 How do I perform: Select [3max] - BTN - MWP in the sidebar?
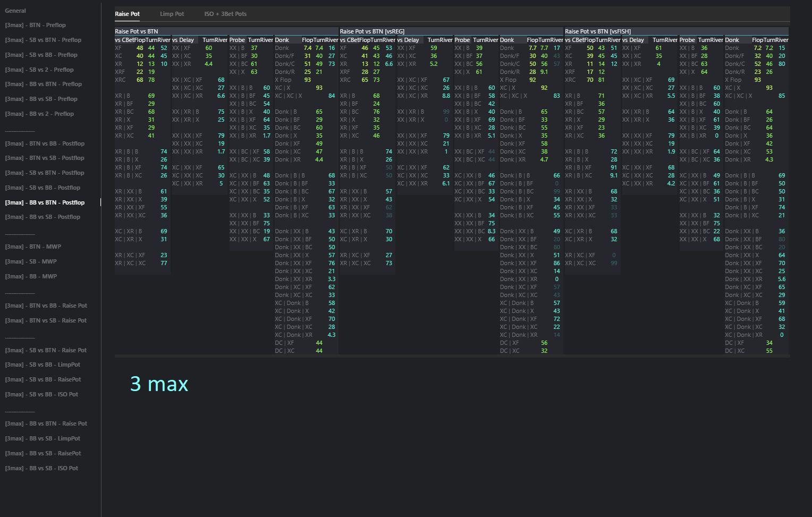coord(33,247)
